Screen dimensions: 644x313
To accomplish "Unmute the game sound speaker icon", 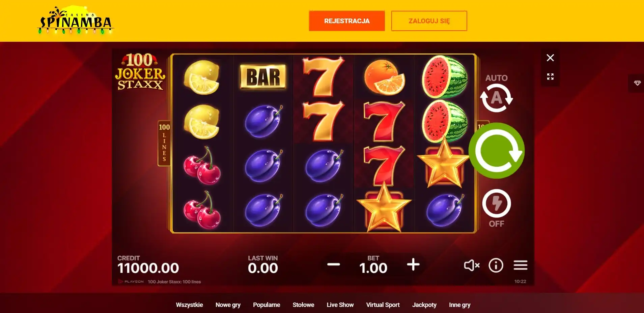I will point(472,265).
